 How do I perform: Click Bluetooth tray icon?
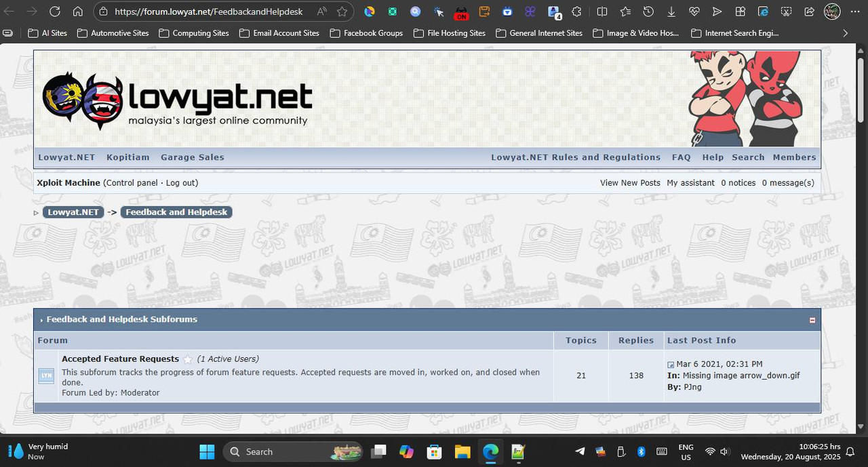[x=641, y=451]
